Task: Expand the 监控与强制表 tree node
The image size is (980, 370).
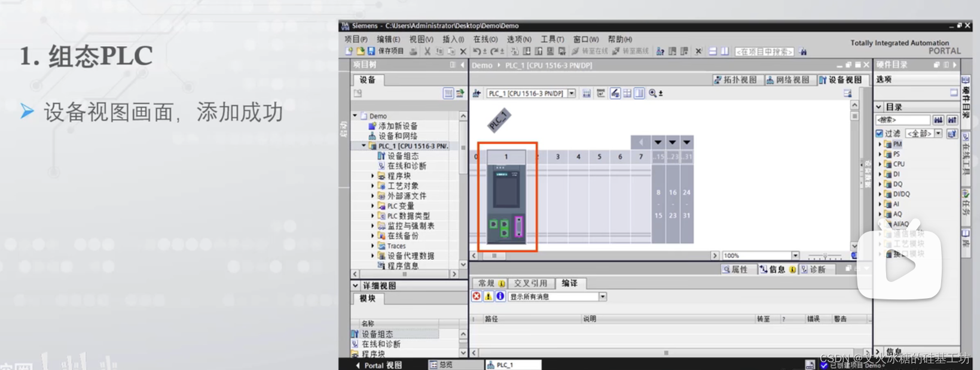Action: click(x=373, y=226)
